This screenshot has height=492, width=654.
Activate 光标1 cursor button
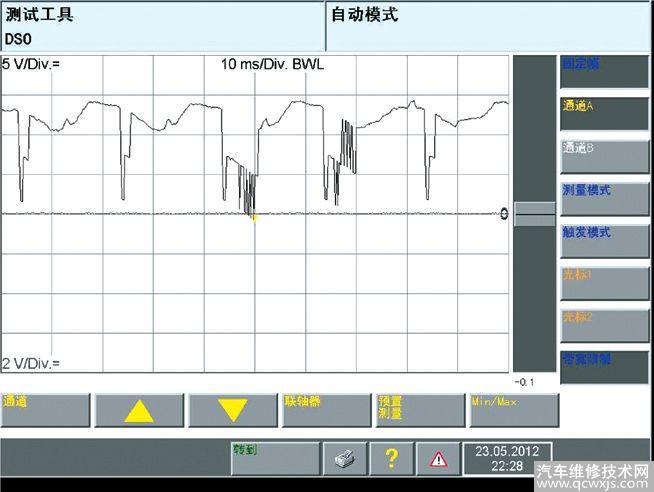coord(604,284)
